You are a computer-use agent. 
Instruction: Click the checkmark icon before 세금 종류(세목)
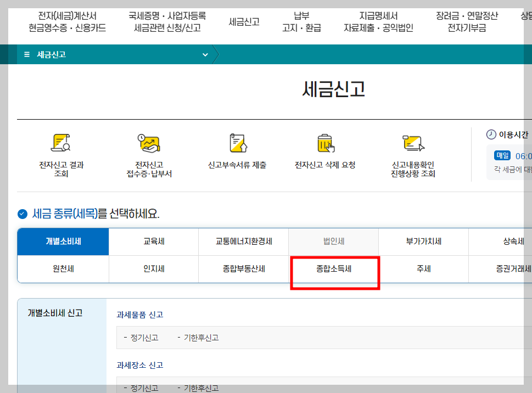point(23,214)
